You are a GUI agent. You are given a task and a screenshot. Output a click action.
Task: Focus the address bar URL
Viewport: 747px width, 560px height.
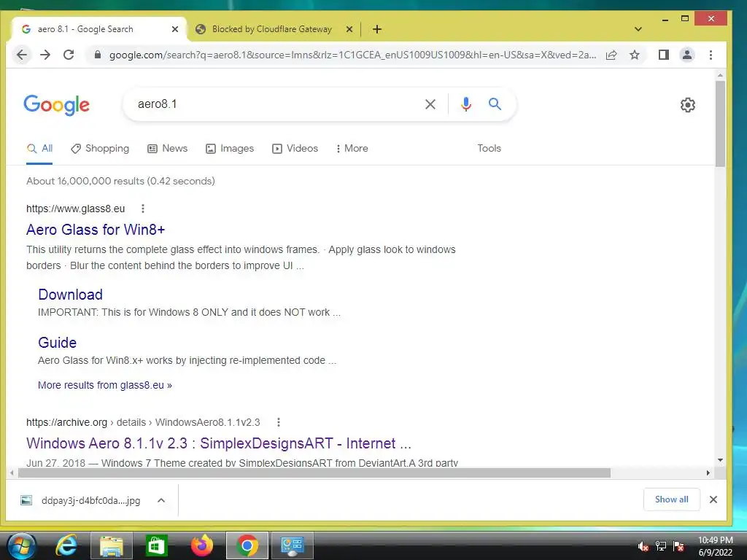pyautogui.click(x=352, y=55)
